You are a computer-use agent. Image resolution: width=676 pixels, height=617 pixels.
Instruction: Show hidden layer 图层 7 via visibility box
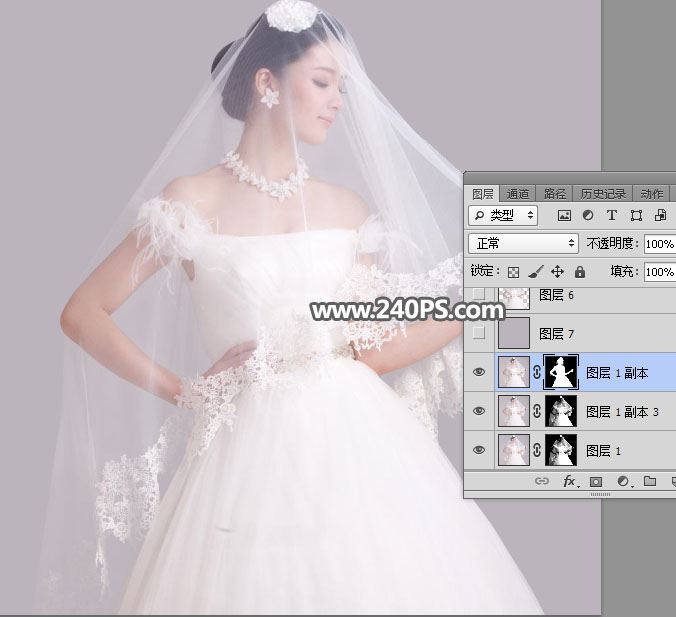point(479,333)
